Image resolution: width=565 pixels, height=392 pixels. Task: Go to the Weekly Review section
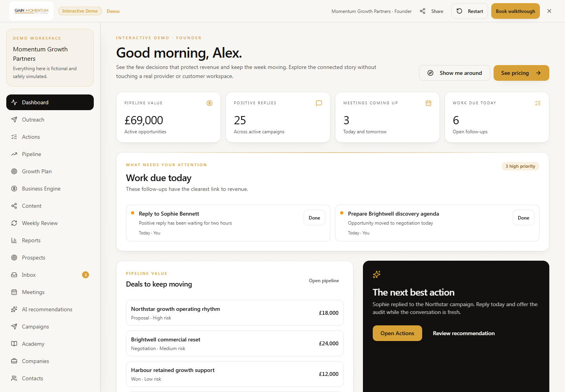[50, 223]
